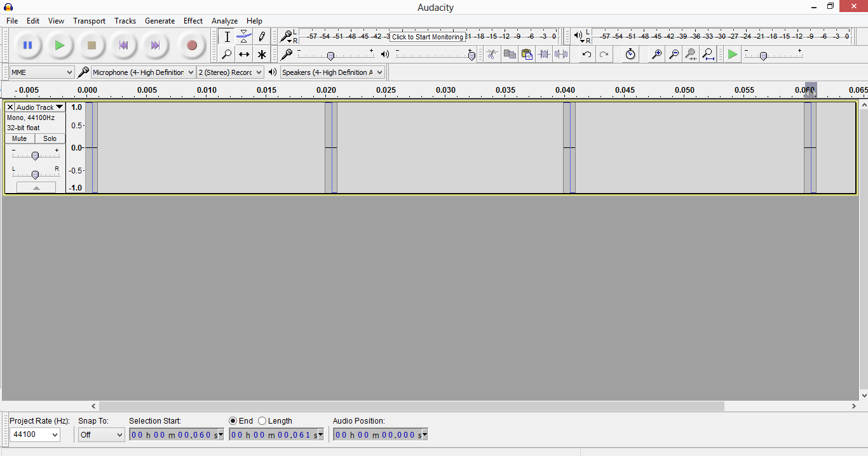Zoom in with the plus magnifier
Screen dimensions: 868x456
(657, 54)
